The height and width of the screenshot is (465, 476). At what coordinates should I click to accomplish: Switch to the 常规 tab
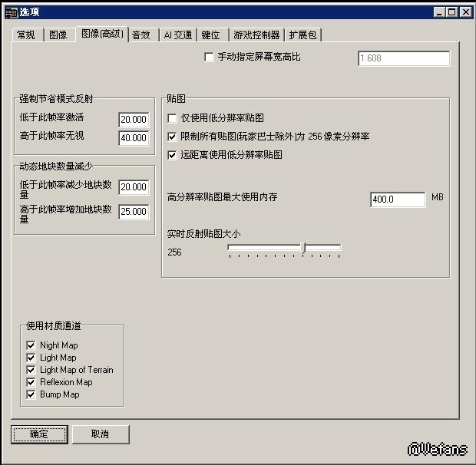(x=26, y=35)
